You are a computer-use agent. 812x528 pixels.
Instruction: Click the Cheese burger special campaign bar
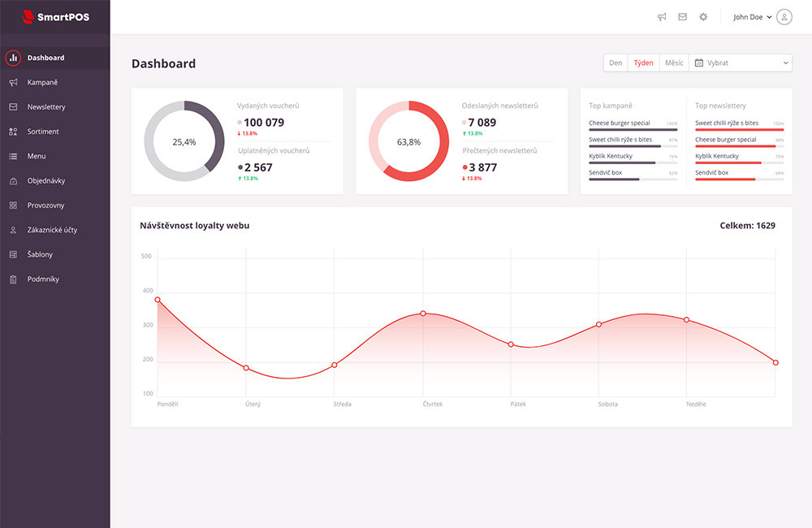pyautogui.click(x=633, y=129)
